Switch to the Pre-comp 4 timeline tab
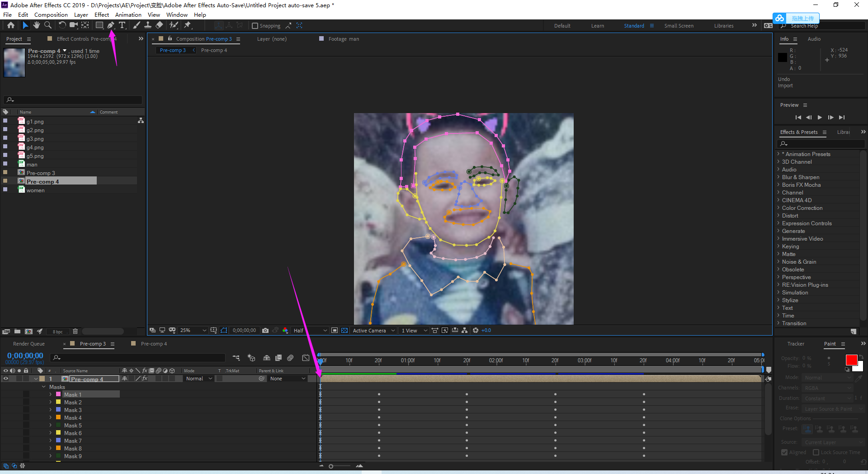This screenshot has height=474, width=868. point(154,344)
